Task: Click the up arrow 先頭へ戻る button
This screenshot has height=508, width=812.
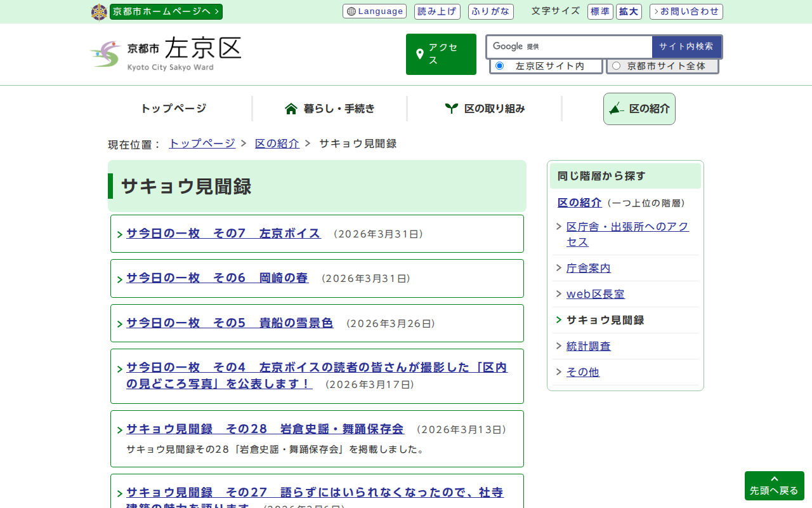Action: [x=774, y=486]
